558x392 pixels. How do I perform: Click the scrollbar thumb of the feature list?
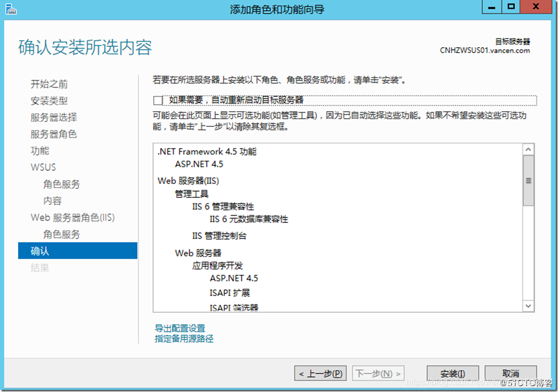pyautogui.click(x=529, y=181)
